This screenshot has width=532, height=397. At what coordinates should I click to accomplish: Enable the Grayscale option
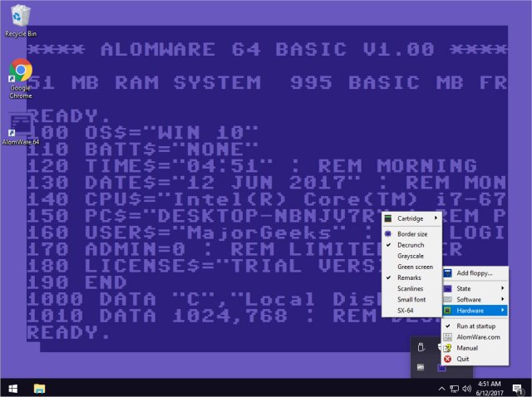click(x=411, y=256)
